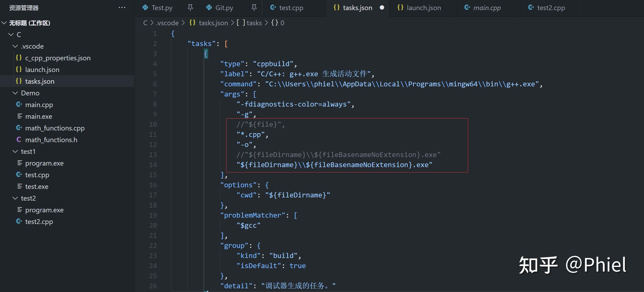Unpin the Test.py editor tab
Image resolution: width=644 pixels, height=292 pixels.
click(190, 7)
